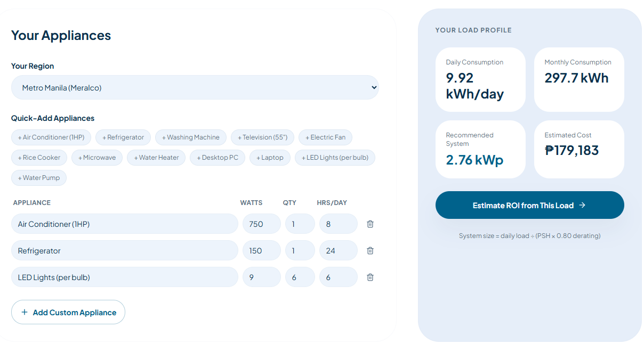The height and width of the screenshot is (344, 644).
Task: Click the Daily Consumption label
Action: pyautogui.click(x=474, y=62)
